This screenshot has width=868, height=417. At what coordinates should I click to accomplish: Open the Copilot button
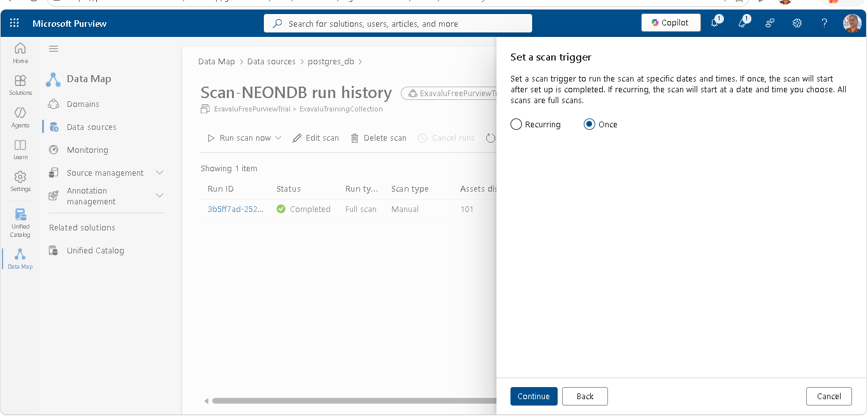(670, 23)
